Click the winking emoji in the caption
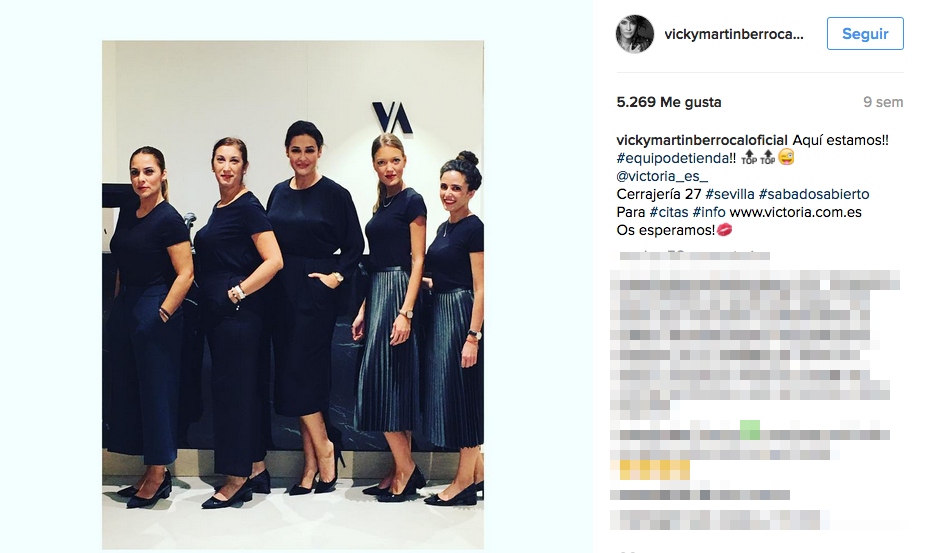The height and width of the screenshot is (553, 925). [786, 158]
